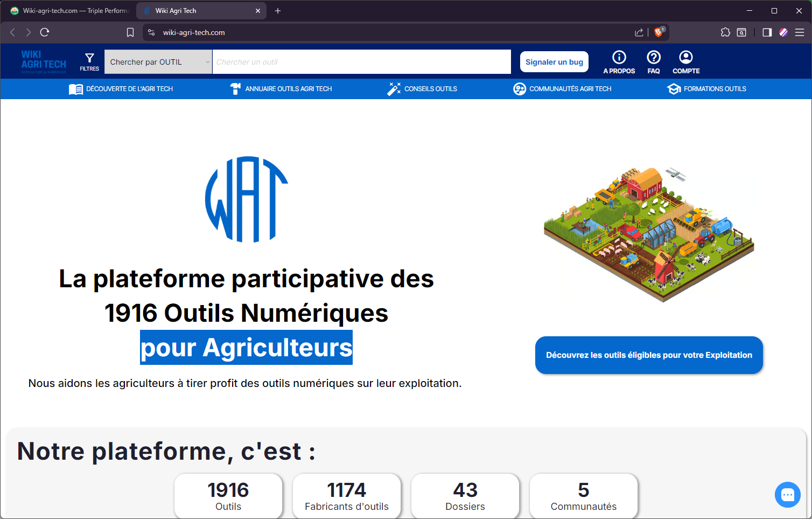This screenshot has height=519, width=812.
Task: Open the browser extensions puzzle icon
Action: 725,32
